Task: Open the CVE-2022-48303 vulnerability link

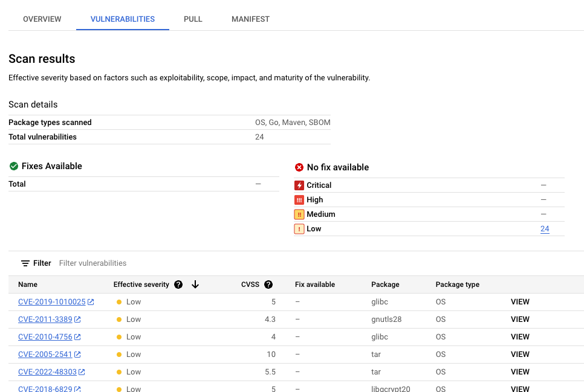Action: coord(47,372)
